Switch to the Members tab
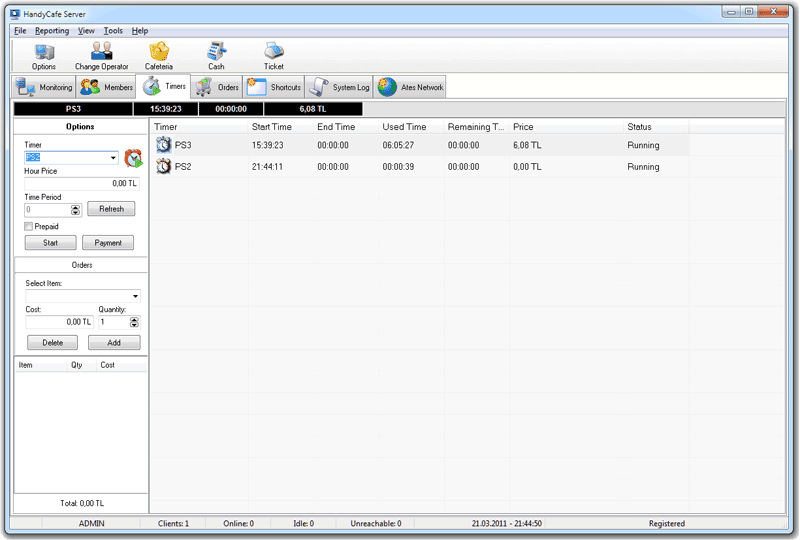 click(x=106, y=88)
